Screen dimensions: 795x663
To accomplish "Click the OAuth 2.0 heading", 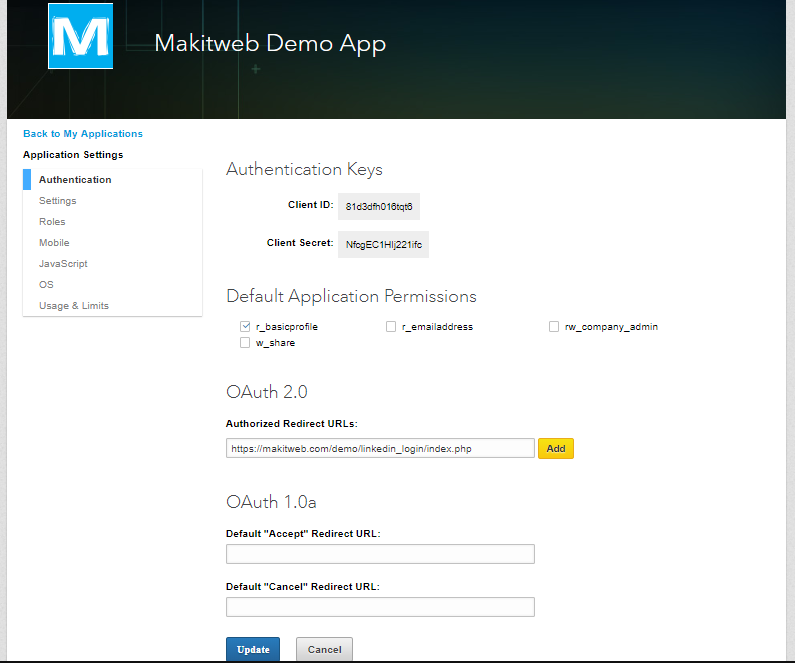I will (267, 392).
